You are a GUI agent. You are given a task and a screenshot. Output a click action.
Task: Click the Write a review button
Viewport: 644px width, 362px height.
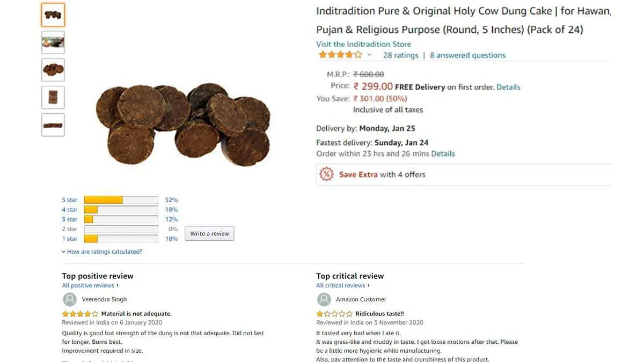[209, 234]
